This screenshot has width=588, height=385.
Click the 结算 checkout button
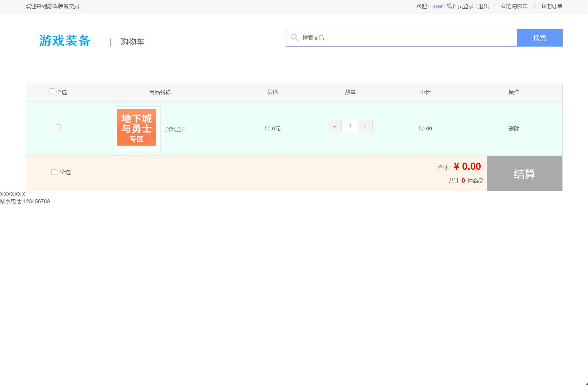[x=524, y=173]
